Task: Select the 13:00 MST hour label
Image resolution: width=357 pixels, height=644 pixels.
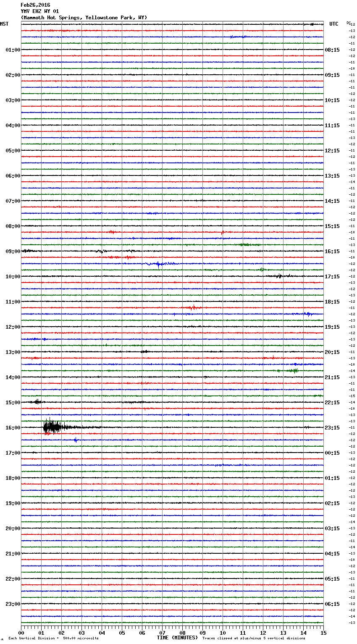Action: 13,352
